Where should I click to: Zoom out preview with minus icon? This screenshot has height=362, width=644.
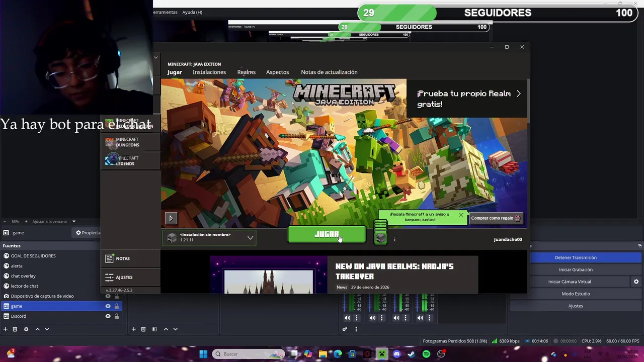(5, 221)
